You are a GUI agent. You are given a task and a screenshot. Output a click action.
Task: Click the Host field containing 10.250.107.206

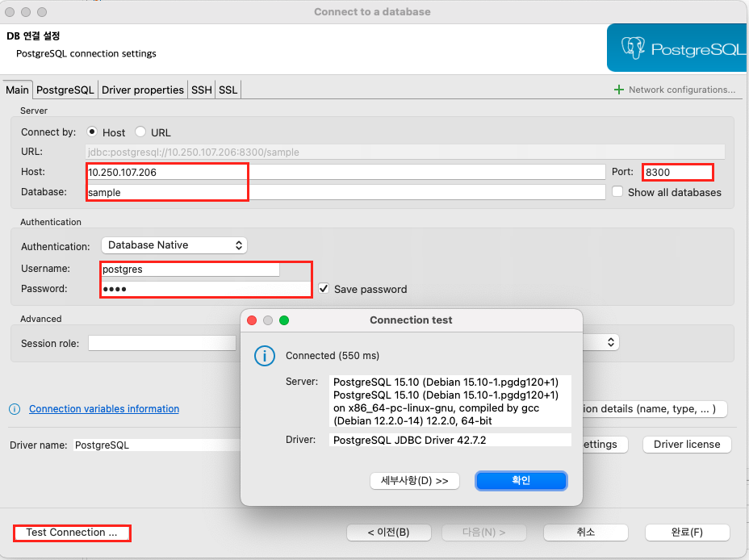click(x=346, y=172)
